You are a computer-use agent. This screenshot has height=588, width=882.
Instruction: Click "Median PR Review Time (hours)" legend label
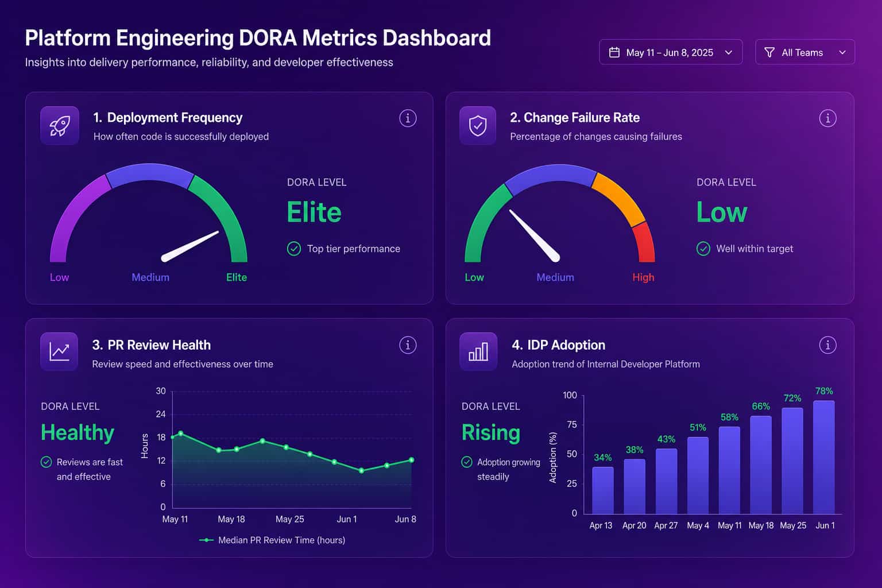pos(282,540)
